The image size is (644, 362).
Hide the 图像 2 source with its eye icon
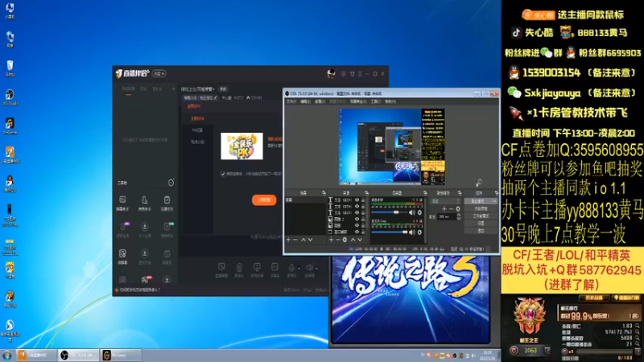pyautogui.click(x=357, y=219)
